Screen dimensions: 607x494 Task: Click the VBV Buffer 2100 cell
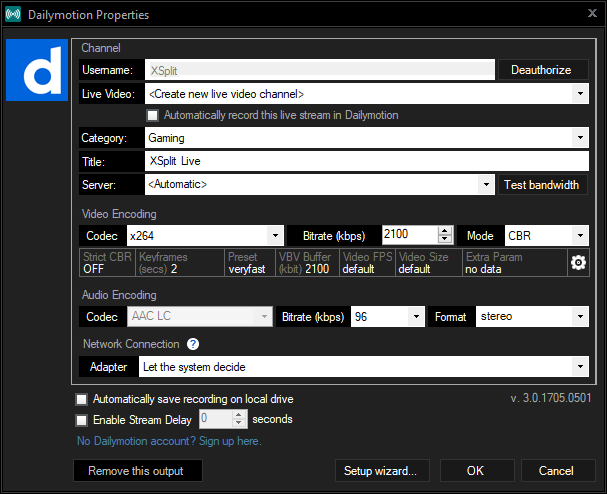pyautogui.click(x=308, y=262)
